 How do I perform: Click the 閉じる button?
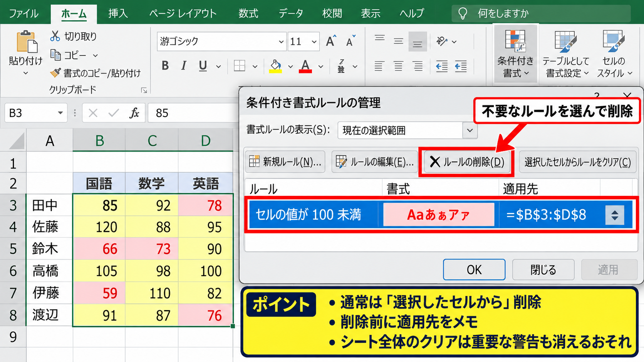coord(543,270)
